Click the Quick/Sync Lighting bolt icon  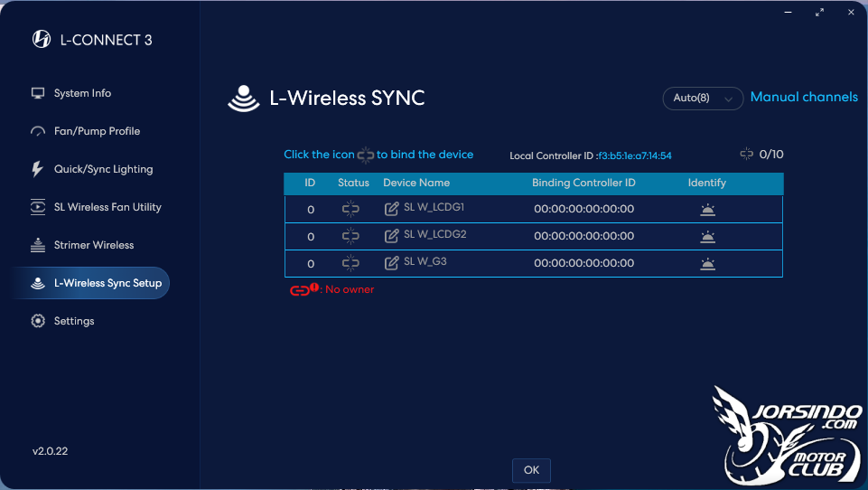point(37,169)
